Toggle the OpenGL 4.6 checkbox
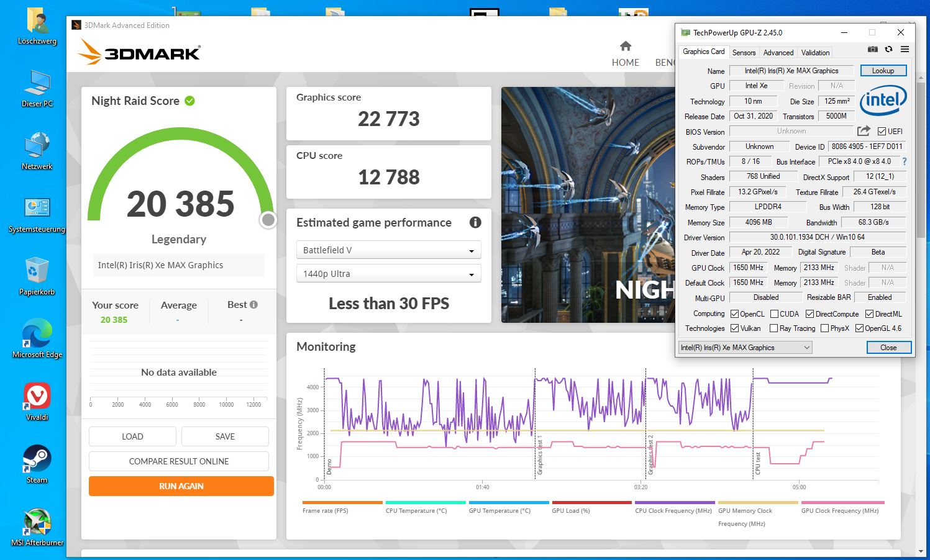Image resolution: width=930 pixels, height=560 pixels. coord(859,328)
